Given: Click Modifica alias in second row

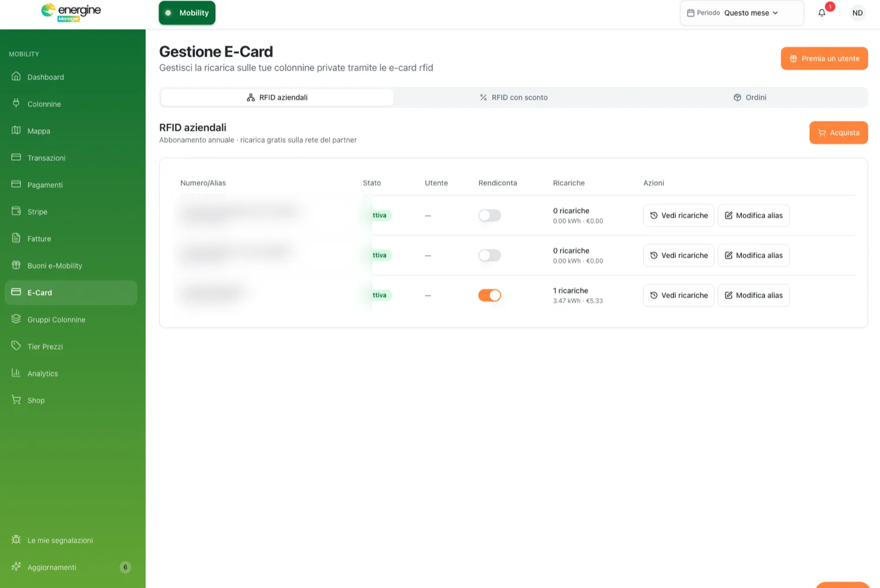Looking at the screenshot, I should [753, 255].
